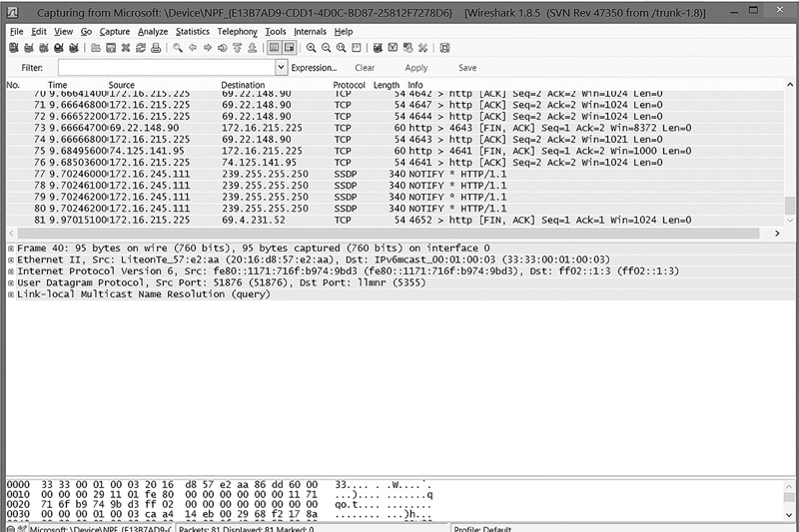Zoom in on packet text
799x532 pixels.
click(311, 48)
